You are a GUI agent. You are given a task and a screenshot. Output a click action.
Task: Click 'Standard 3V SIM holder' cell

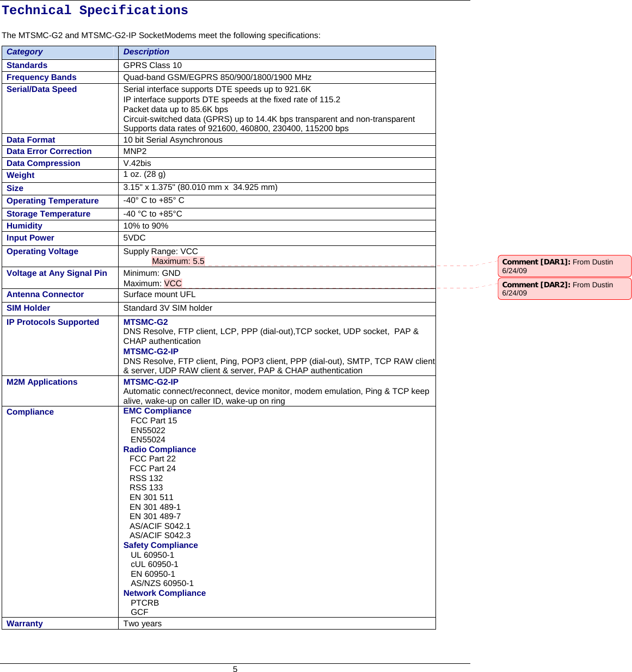coord(168,308)
